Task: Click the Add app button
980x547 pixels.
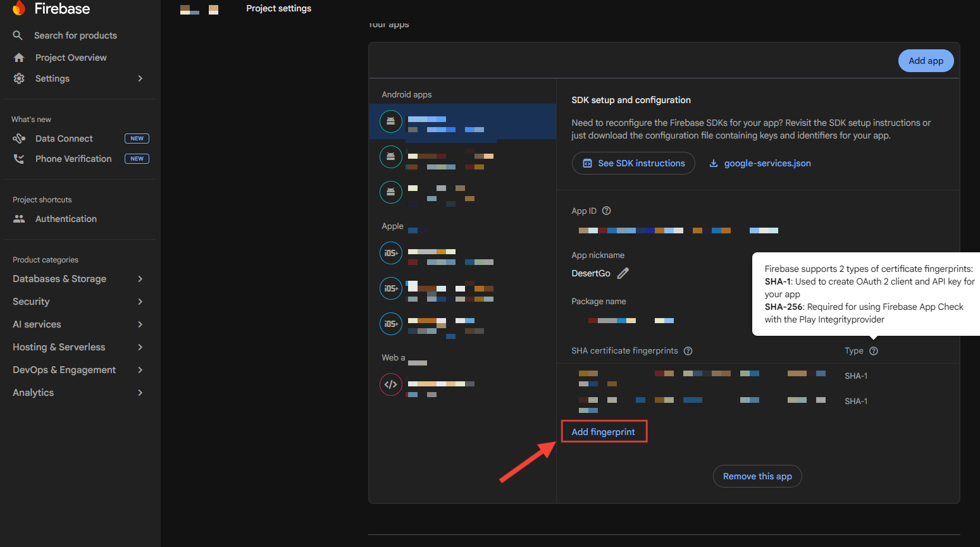Action: tap(926, 61)
